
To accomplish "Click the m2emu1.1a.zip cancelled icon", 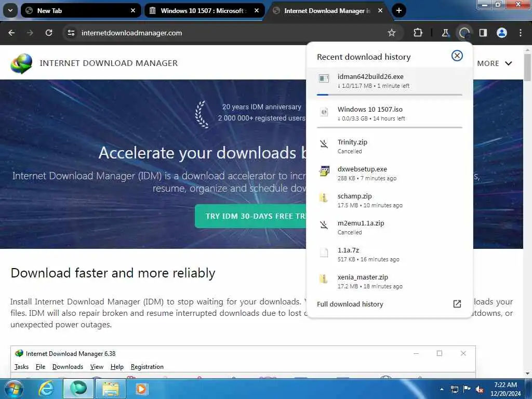I will click(324, 225).
